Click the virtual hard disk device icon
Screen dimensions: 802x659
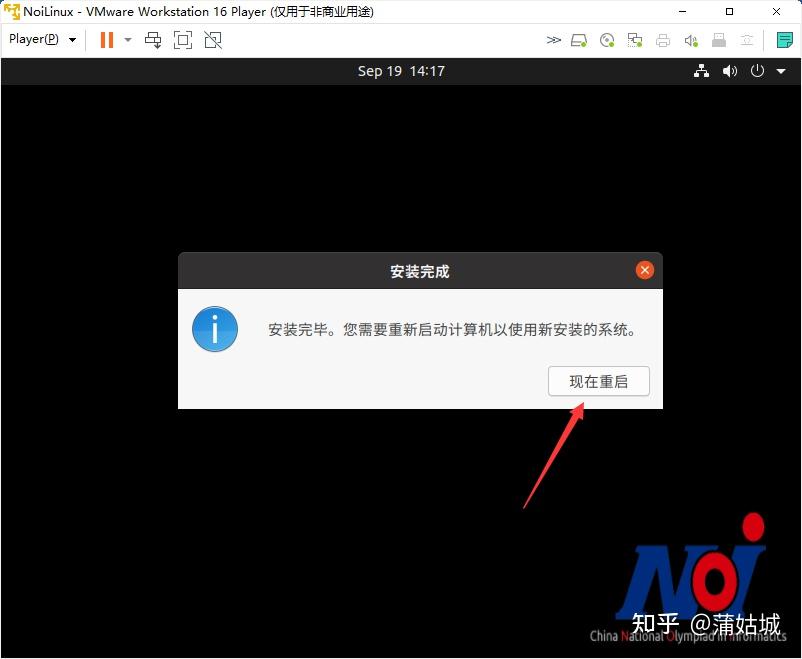580,40
